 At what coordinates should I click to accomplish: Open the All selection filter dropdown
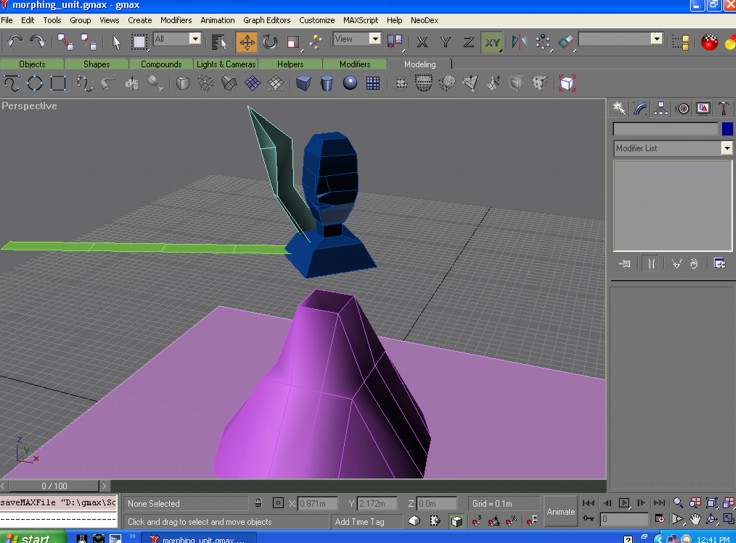click(177, 39)
